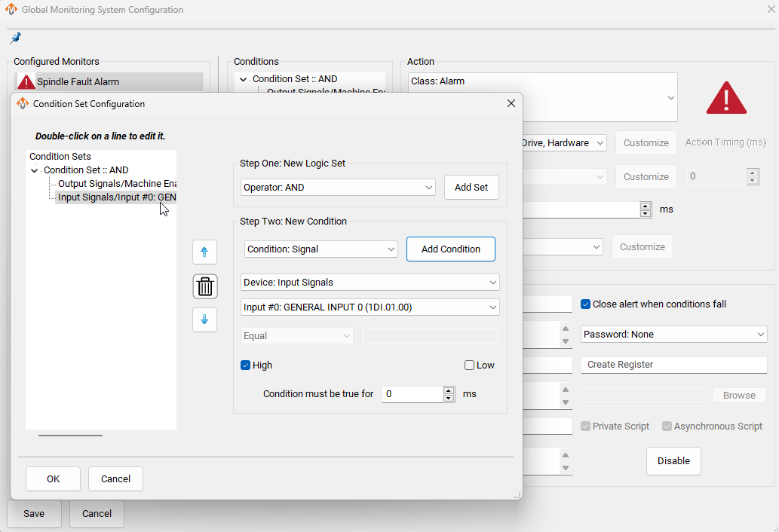
Task: Click the horizontal scrollbar under Condition Sets
Action: [x=70, y=435]
